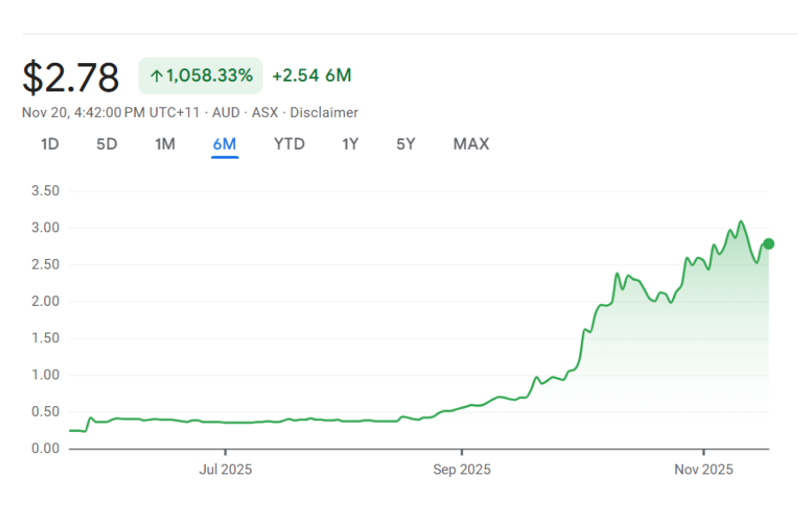Select the 1Y time range
The width and height of the screenshot is (798, 532).
tap(350, 144)
